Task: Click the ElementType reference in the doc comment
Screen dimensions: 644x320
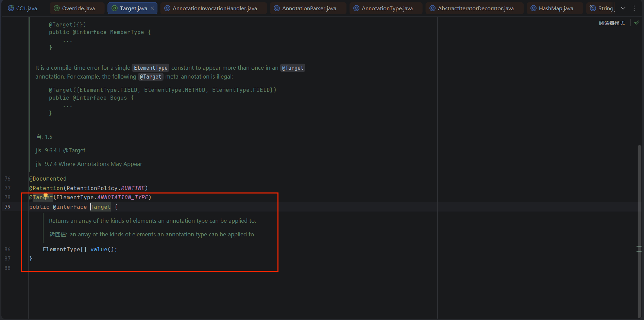Action: coord(151,68)
